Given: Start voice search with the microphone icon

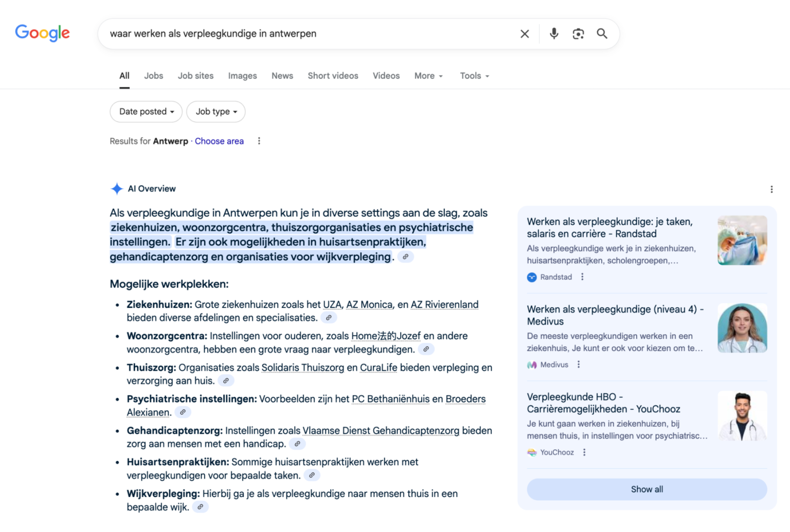Looking at the screenshot, I should click(554, 34).
